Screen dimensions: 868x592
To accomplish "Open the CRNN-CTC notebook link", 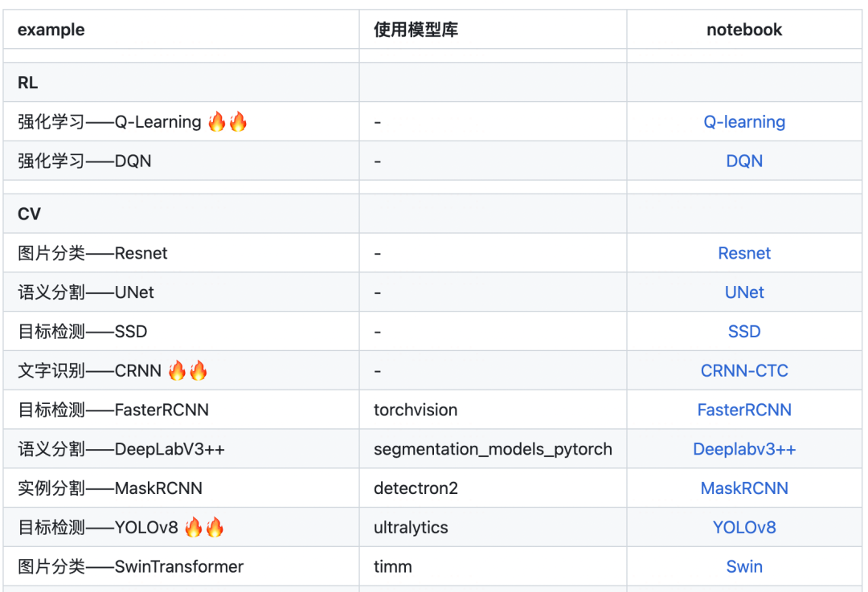I will tap(744, 370).
